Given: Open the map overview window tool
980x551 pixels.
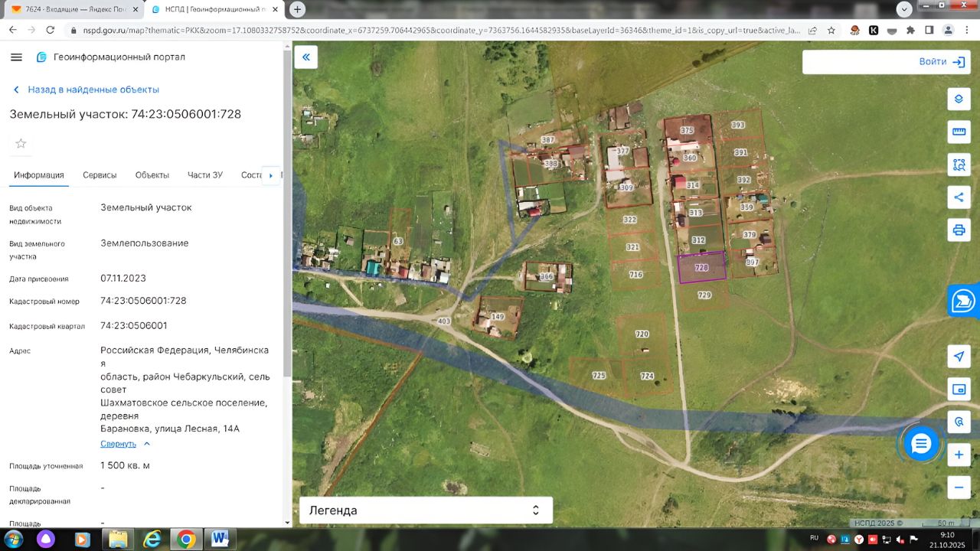Looking at the screenshot, I should click(959, 389).
